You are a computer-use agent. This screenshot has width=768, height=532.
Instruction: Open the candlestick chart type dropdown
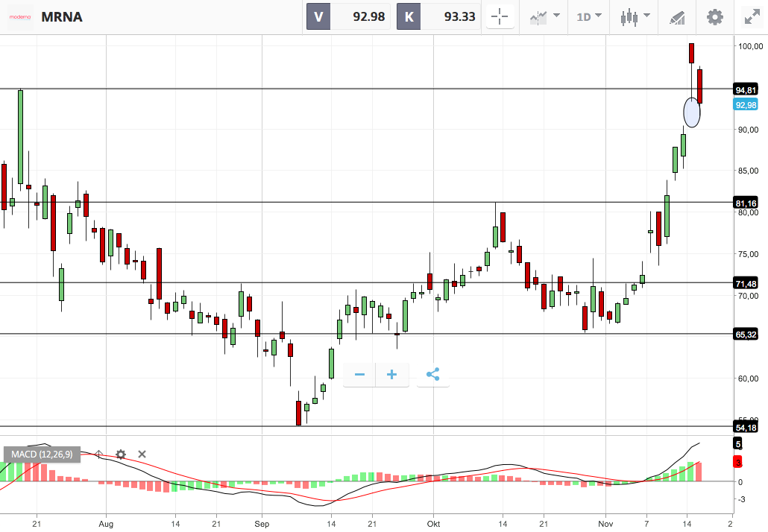point(635,17)
